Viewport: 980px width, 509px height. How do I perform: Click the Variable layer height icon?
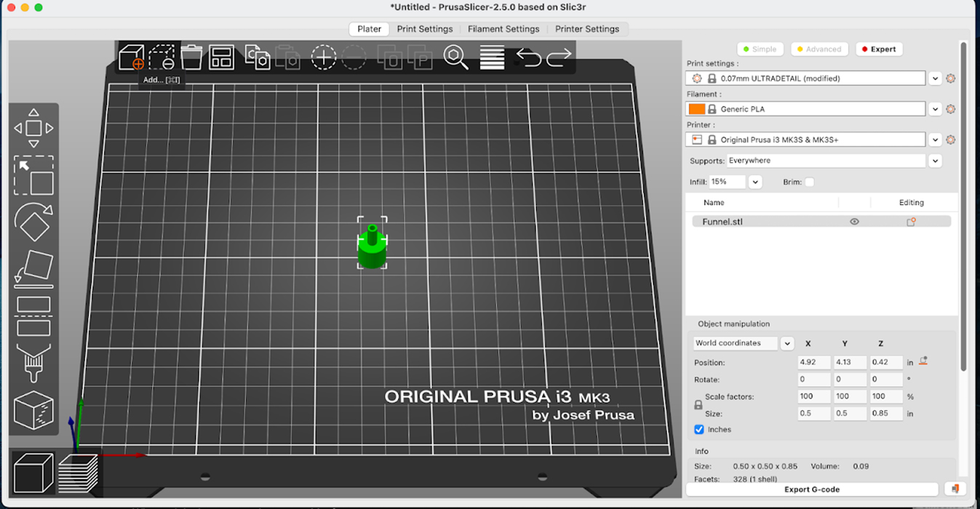tap(491, 57)
